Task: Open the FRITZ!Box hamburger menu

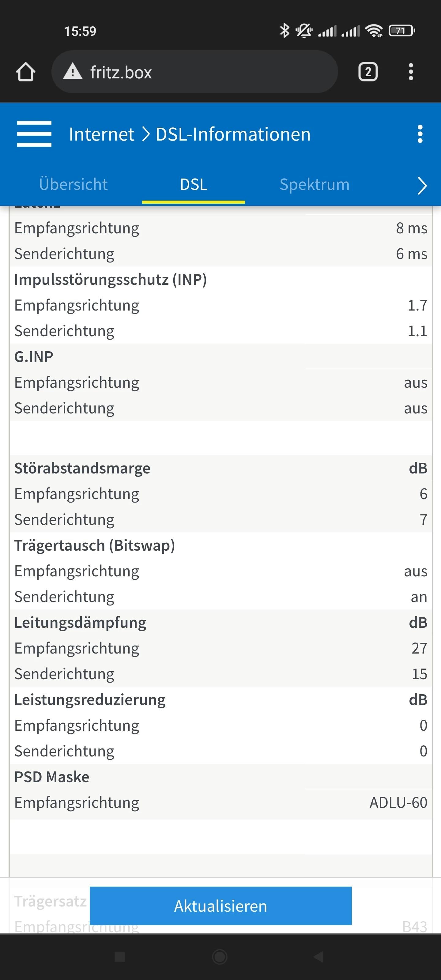Action: tap(34, 134)
